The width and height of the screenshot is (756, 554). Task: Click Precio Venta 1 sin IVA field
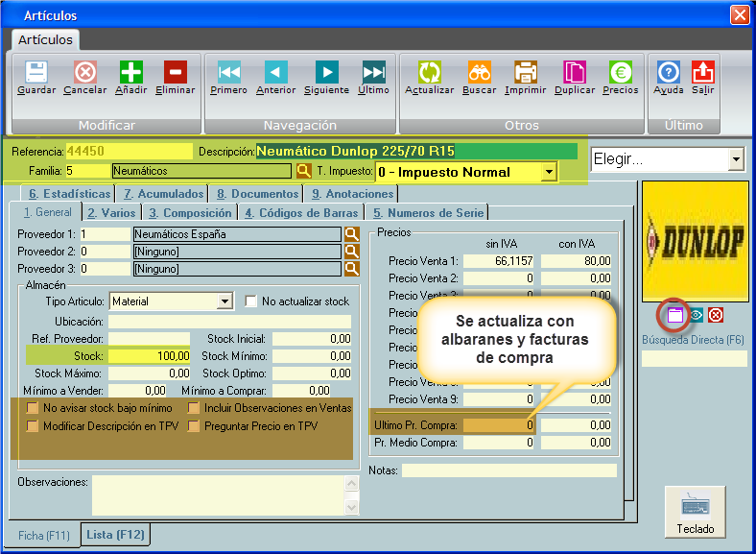tap(499, 261)
